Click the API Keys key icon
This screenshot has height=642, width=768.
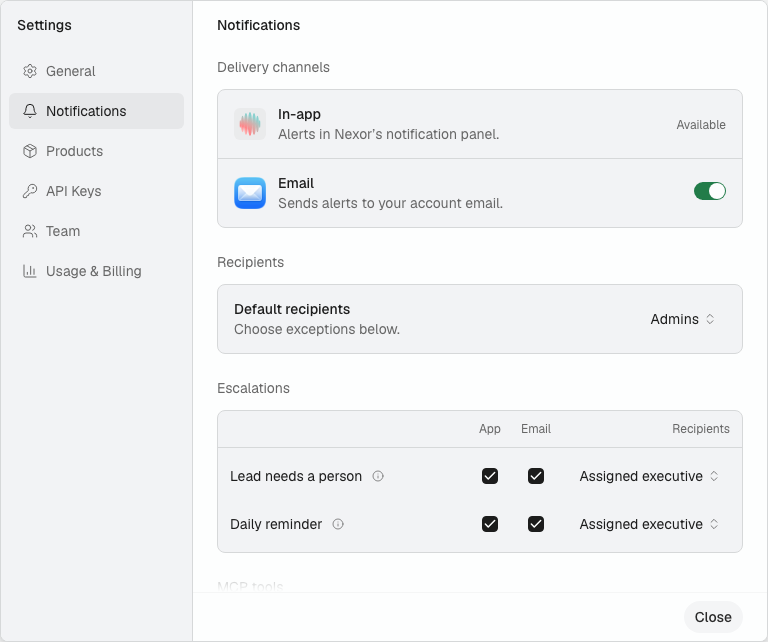pos(30,191)
